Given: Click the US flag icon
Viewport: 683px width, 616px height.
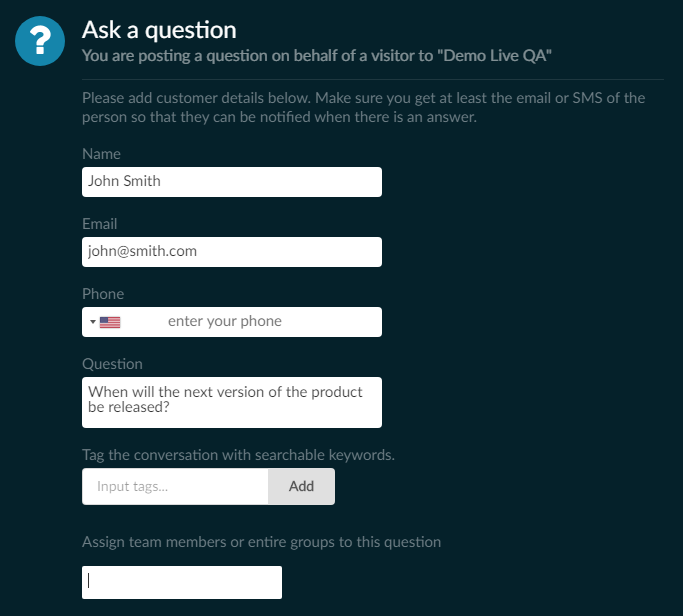Looking at the screenshot, I should tap(110, 322).
